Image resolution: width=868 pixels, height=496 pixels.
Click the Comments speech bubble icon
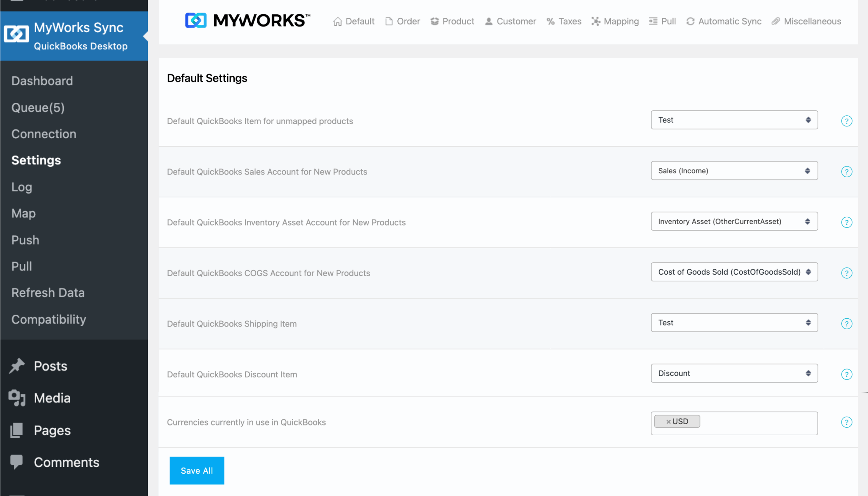point(17,462)
